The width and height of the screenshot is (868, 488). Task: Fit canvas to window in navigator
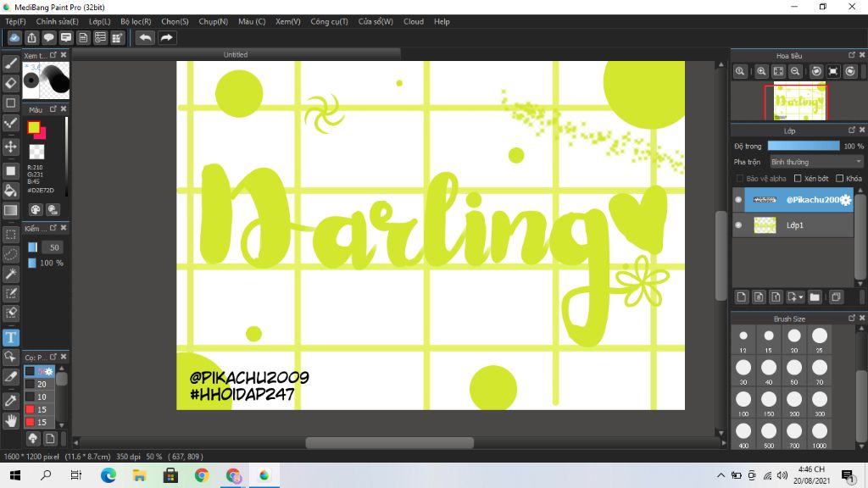[x=778, y=71]
